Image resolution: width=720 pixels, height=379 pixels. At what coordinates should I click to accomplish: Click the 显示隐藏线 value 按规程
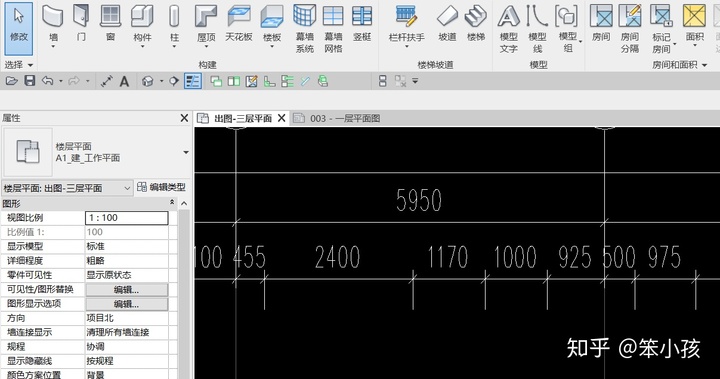(x=100, y=361)
